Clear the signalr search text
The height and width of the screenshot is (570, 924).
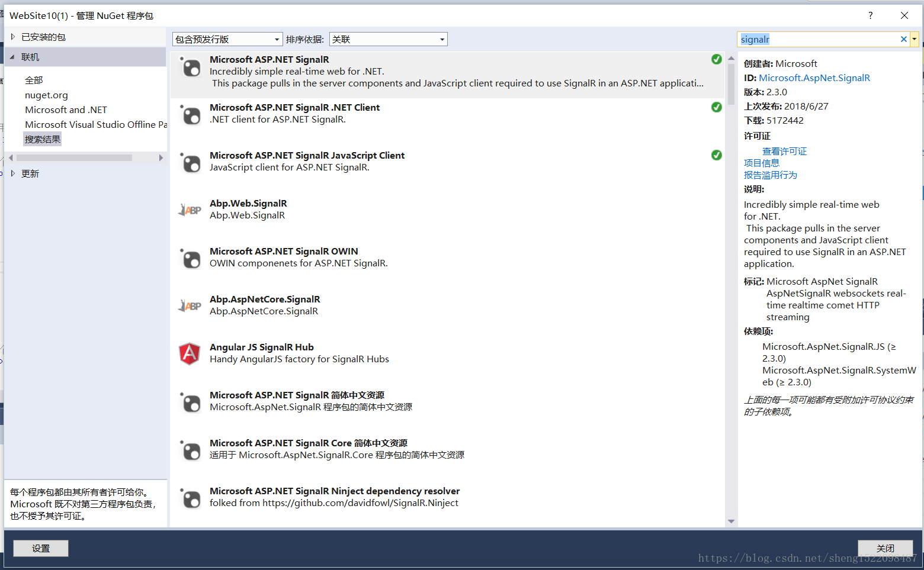[904, 39]
